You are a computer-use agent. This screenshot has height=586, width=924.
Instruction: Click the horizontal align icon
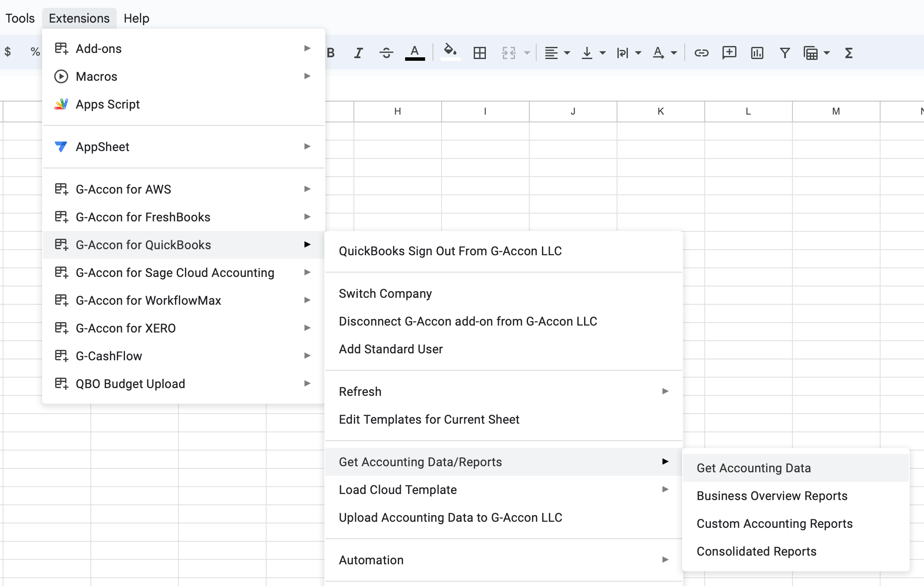pos(551,53)
